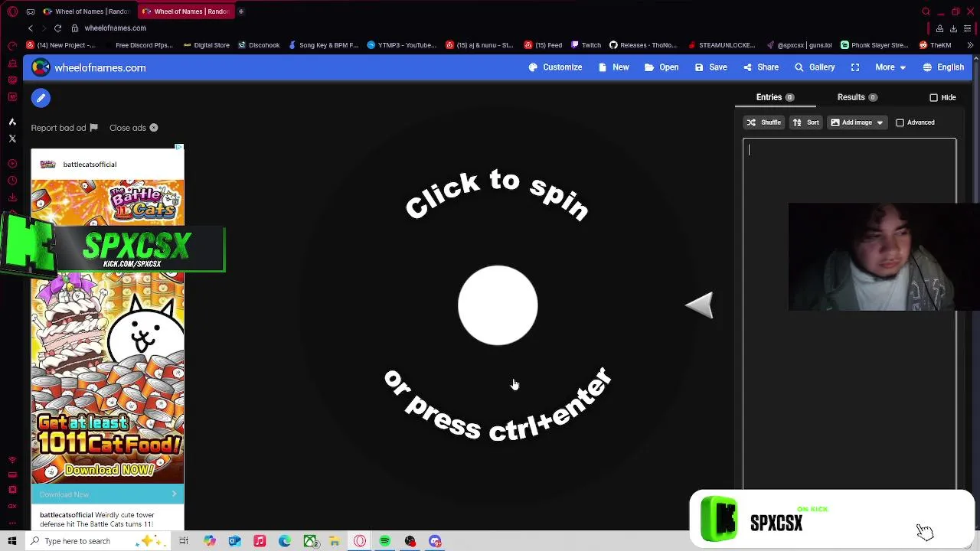Open the Twitch bookmark
The height and width of the screenshot is (551, 980).
tap(586, 45)
